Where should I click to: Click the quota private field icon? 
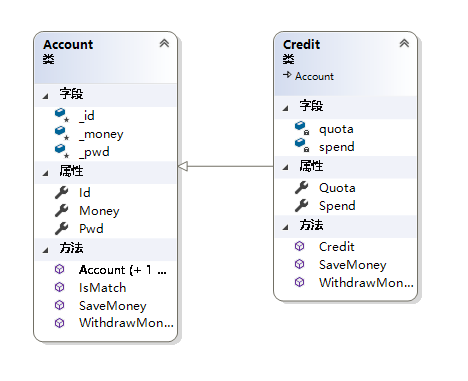click(x=302, y=128)
